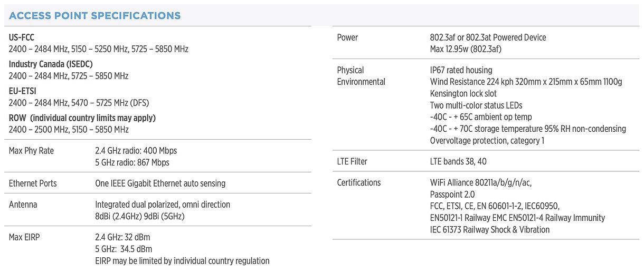Image resolution: width=644 pixels, height=272 pixels.
Task: Click the Max 12.95w (802.3af) text
Action: pos(466,49)
